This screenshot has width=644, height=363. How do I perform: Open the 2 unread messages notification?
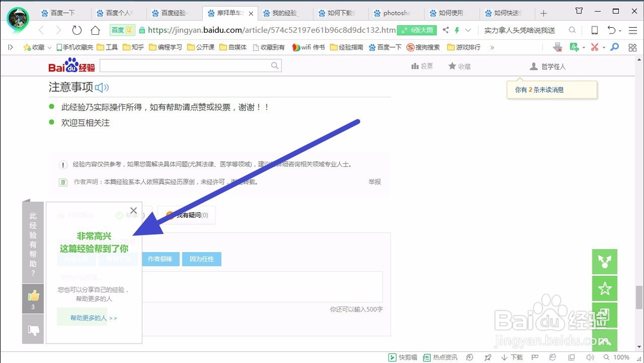(x=539, y=90)
